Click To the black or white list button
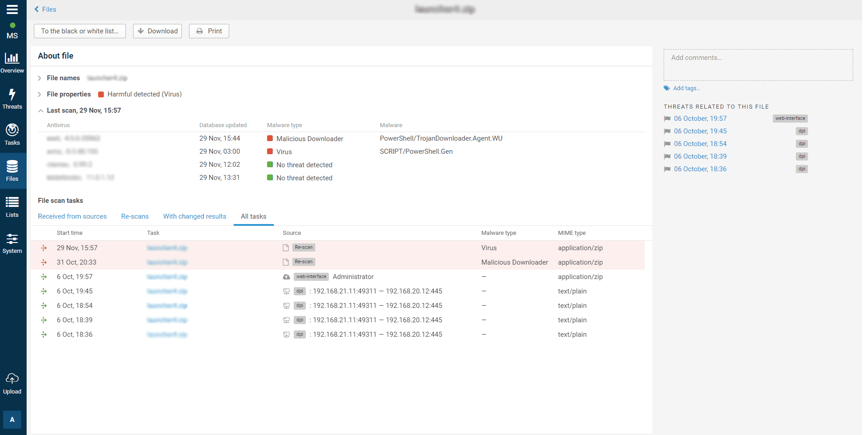Viewport: 868px width, 435px height. [x=80, y=31]
